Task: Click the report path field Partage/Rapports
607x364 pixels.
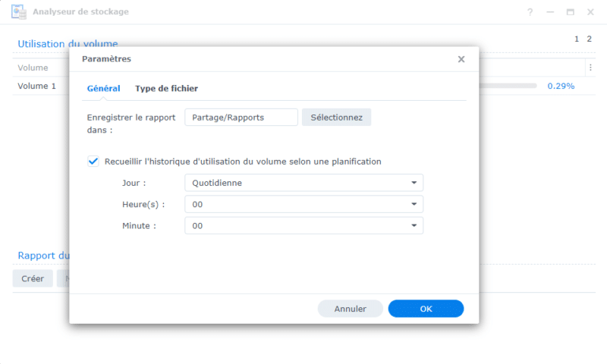Action: click(241, 118)
